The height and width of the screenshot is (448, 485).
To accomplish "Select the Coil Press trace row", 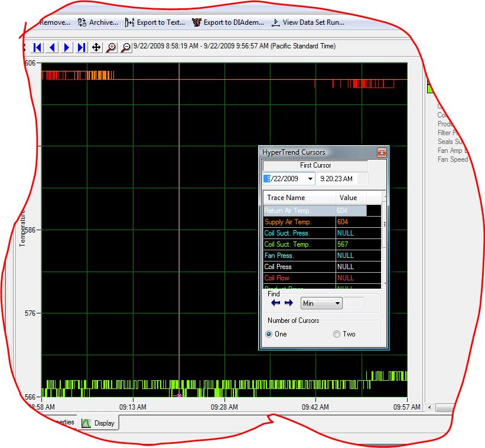I will [322, 267].
